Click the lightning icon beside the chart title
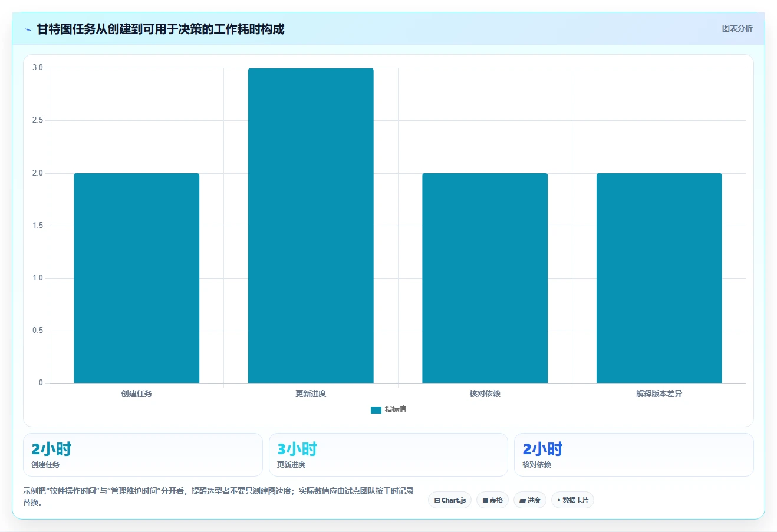777x532 pixels. tap(28, 29)
